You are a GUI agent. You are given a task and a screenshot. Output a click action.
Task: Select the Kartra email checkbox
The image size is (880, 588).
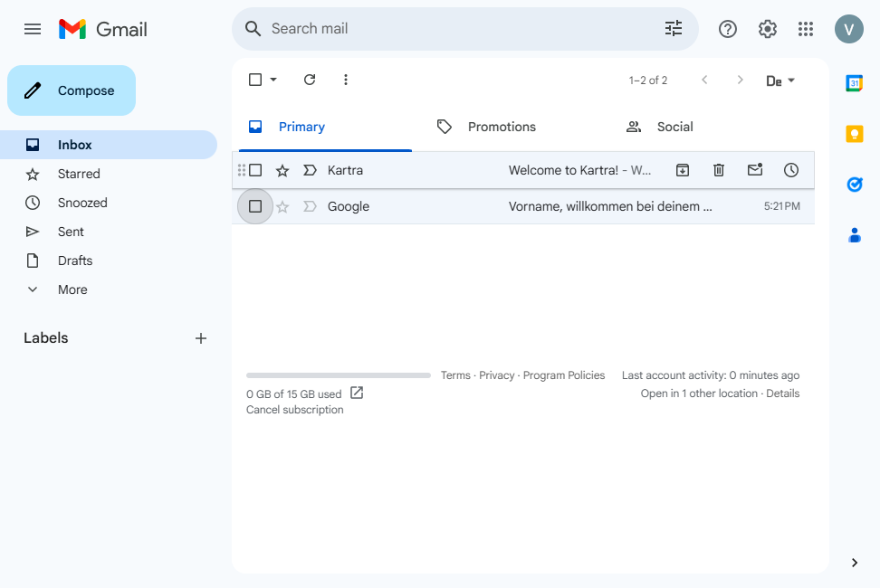(x=255, y=170)
